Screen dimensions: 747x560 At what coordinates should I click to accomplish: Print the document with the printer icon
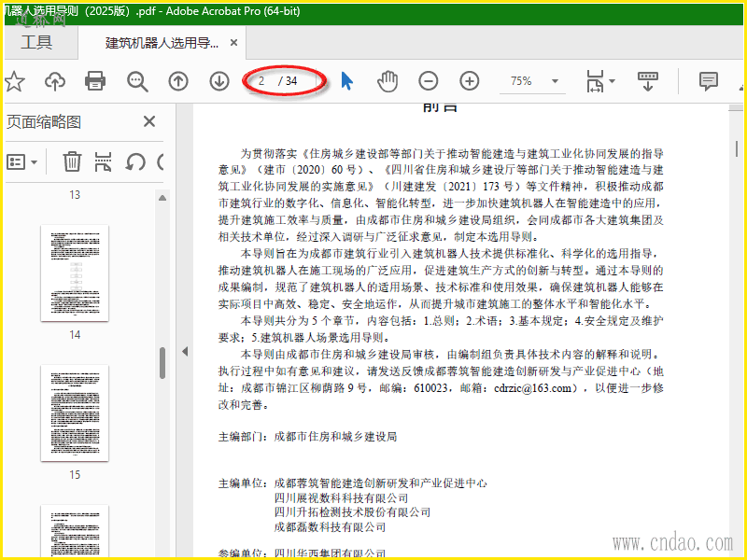(x=95, y=81)
